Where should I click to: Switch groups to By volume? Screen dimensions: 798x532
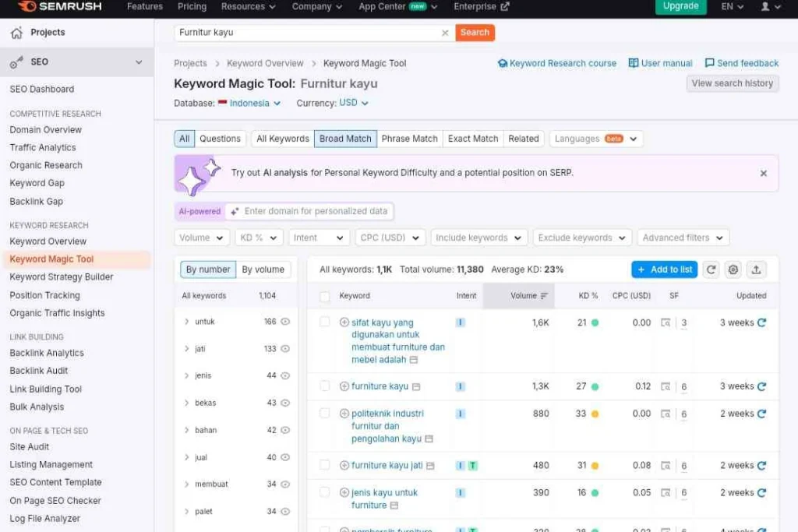pyautogui.click(x=263, y=270)
